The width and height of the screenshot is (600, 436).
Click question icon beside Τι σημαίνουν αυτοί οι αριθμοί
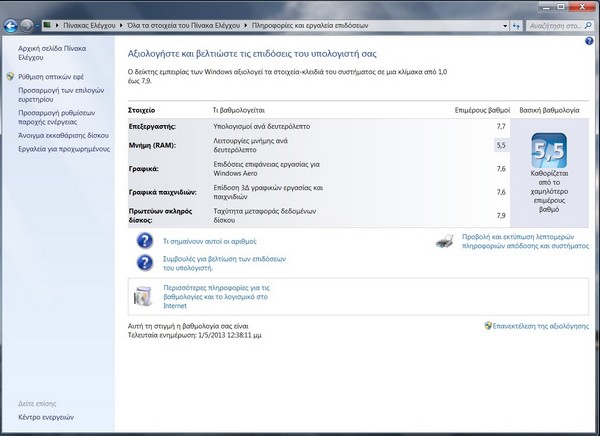[x=145, y=241]
